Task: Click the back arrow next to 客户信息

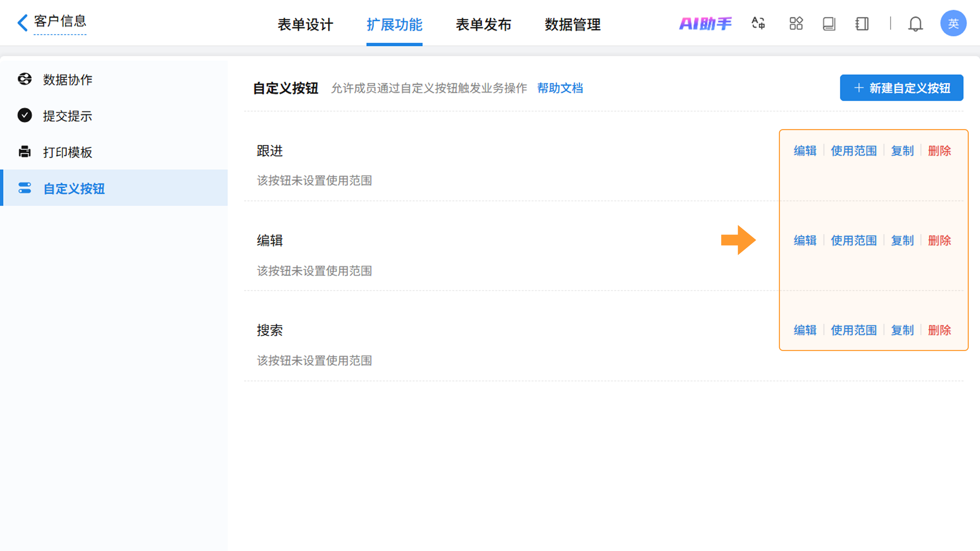Action: coord(22,23)
